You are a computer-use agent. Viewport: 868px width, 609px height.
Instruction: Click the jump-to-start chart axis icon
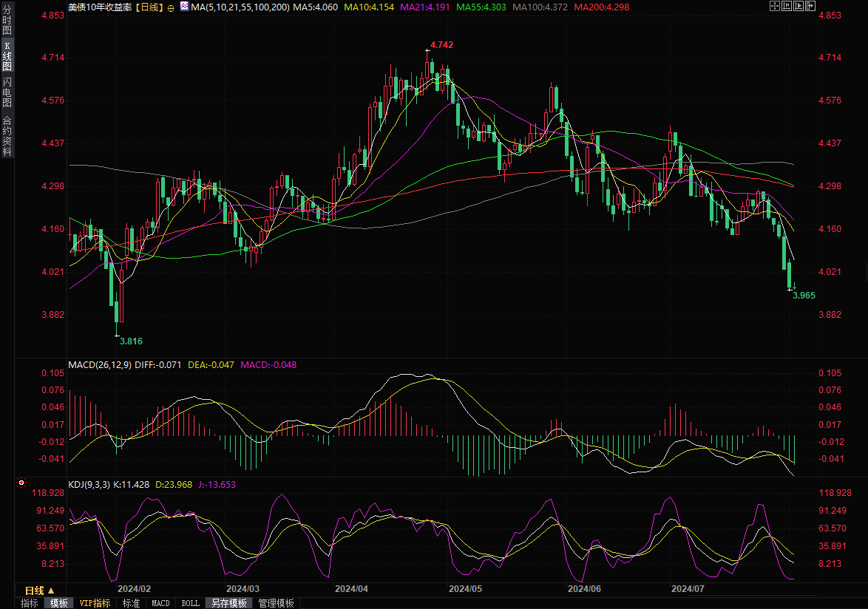click(787, 6)
